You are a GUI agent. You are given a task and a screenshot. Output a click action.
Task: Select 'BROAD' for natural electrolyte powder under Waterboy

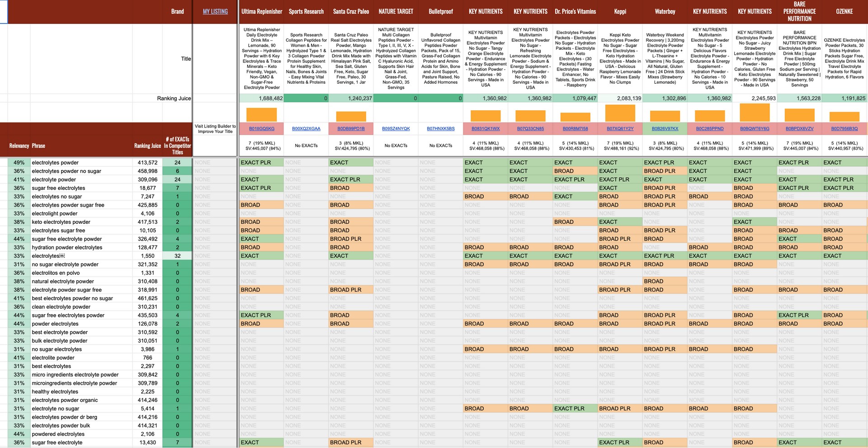pos(665,282)
